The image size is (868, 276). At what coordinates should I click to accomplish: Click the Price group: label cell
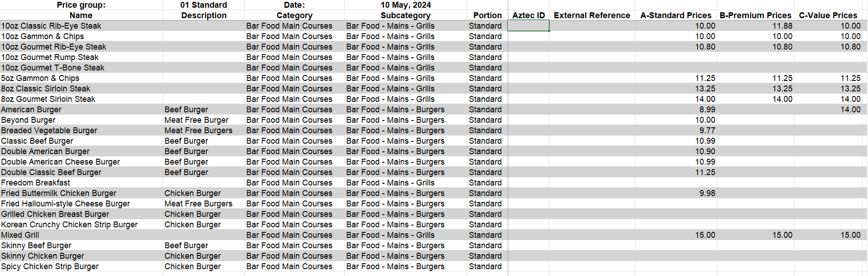click(x=81, y=5)
